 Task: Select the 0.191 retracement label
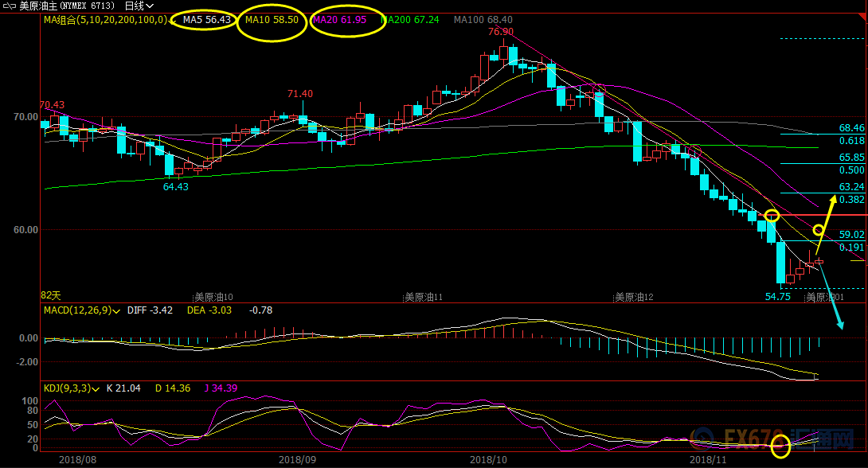[851, 248]
